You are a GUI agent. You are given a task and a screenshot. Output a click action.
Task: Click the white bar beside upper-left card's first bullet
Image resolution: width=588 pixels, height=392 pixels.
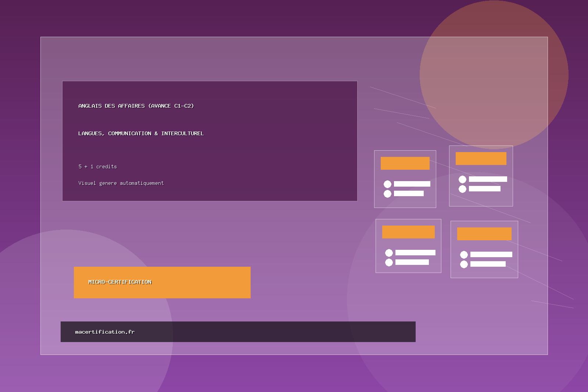412,184
